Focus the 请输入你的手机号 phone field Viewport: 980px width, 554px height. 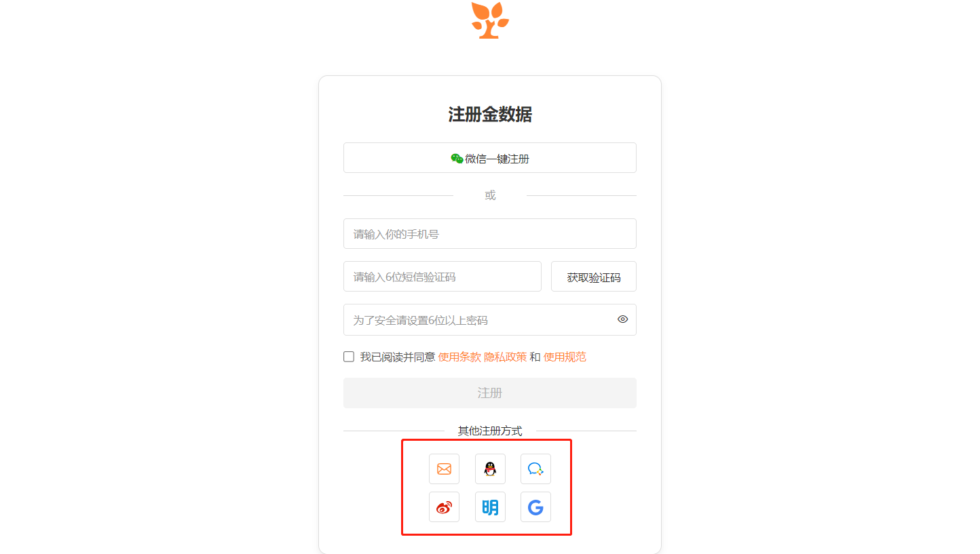click(x=490, y=234)
